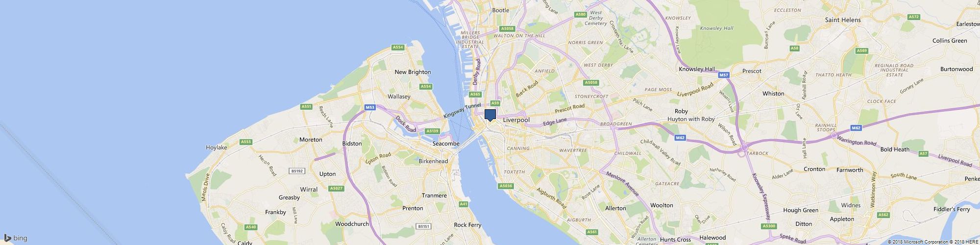Screen dimensions: 980x245
Task: Select the M57 motorway shield
Action: 724,75
